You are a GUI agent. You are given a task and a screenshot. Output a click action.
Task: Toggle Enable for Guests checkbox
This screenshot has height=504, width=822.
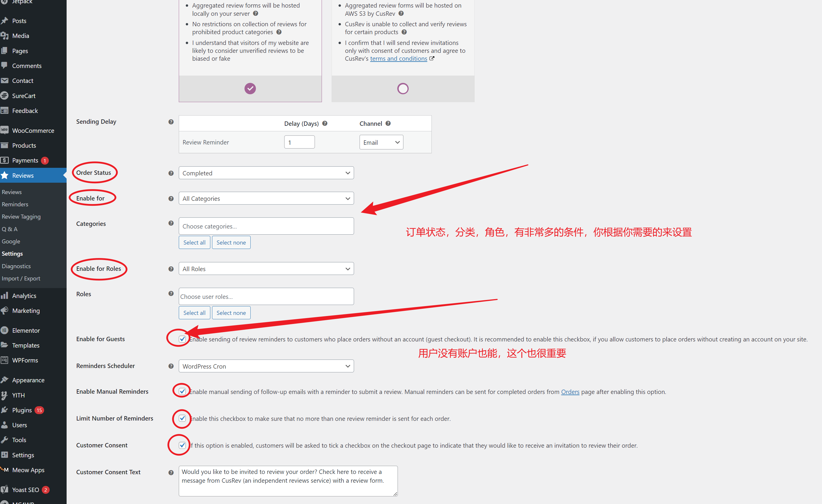tap(183, 338)
